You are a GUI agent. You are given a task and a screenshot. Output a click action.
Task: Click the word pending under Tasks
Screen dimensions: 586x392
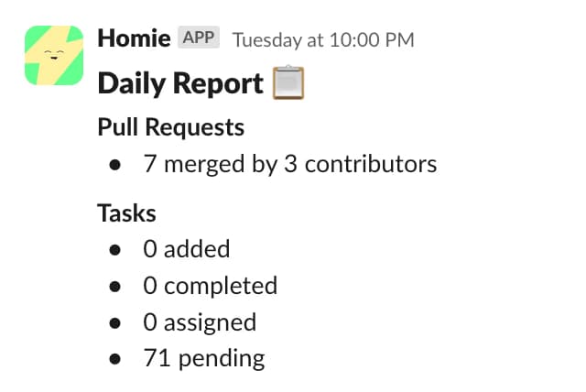tap(221, 358)
